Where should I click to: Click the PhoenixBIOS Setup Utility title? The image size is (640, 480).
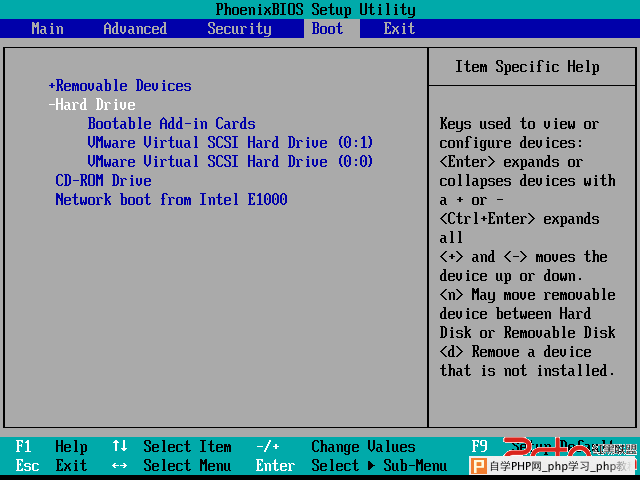click(316, 9)
